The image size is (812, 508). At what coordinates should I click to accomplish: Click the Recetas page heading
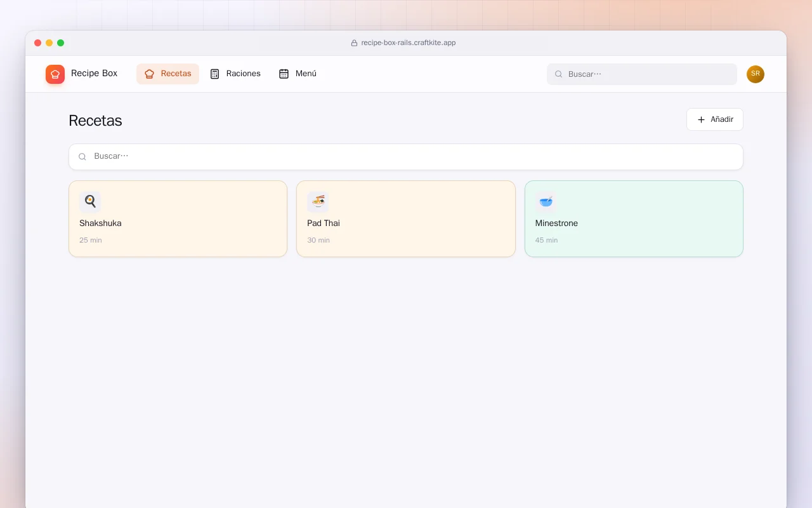(95, 121)
